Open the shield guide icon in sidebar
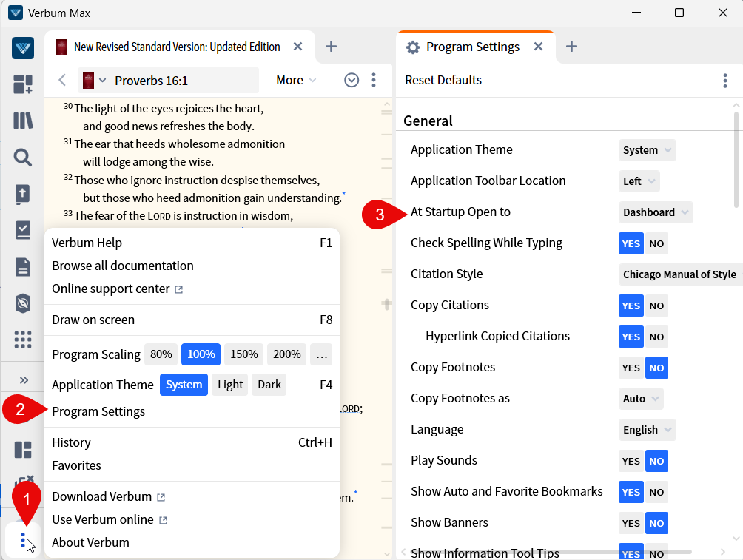This screenshot has height=560, width=743. [23, 303]
